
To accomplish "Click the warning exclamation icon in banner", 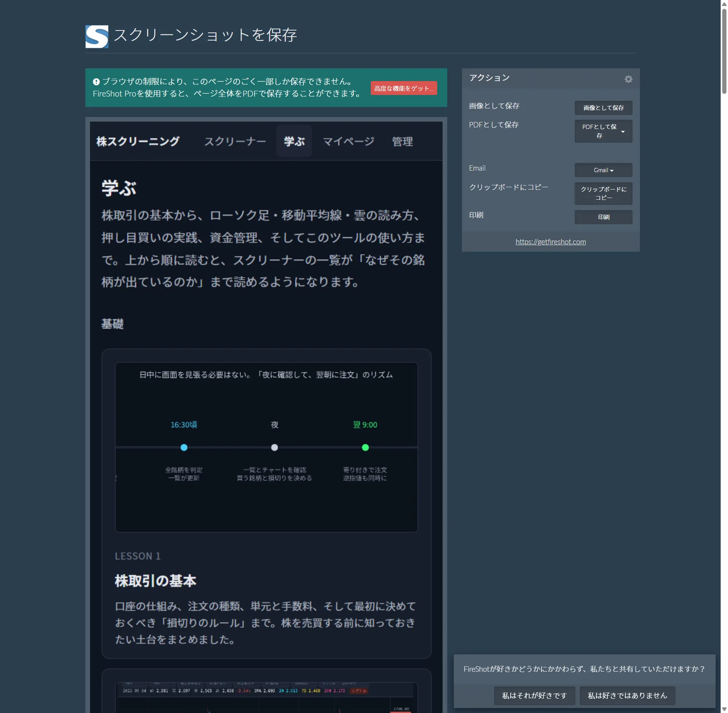I will 96,82.
